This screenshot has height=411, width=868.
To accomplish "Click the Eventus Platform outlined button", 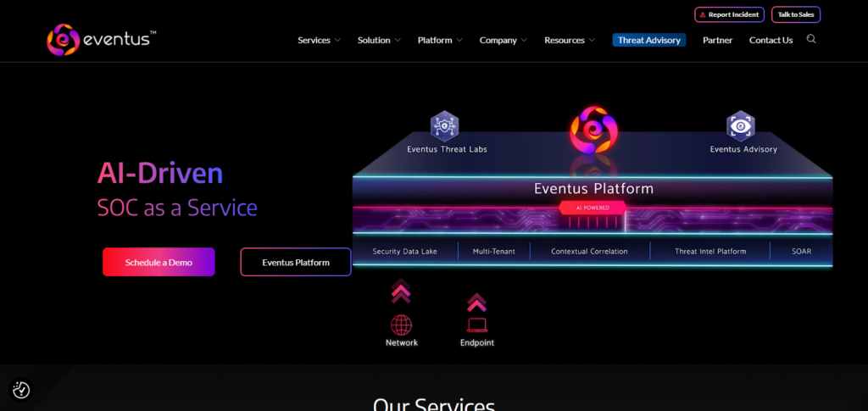I will [x=296, y=262].
